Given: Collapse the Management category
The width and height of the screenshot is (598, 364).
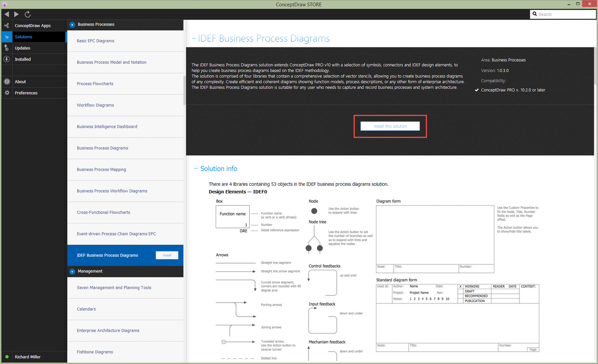Looking at the screenshot, I should (72, 272).
